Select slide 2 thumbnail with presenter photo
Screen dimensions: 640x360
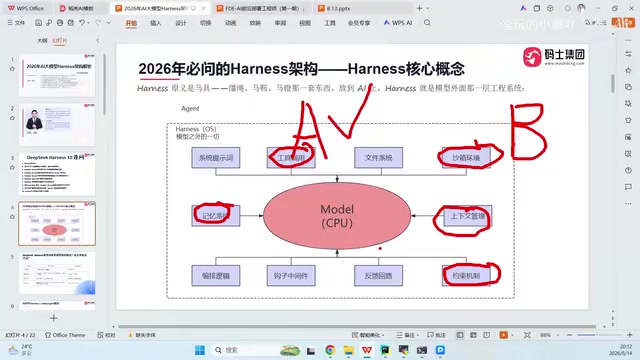point(57,124)
